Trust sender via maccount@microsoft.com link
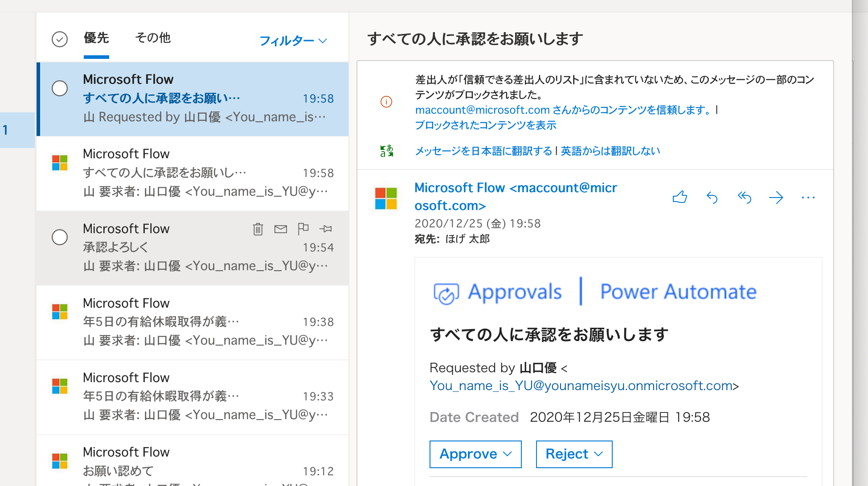The image size is (868, 486). click(x=481, y=110)
